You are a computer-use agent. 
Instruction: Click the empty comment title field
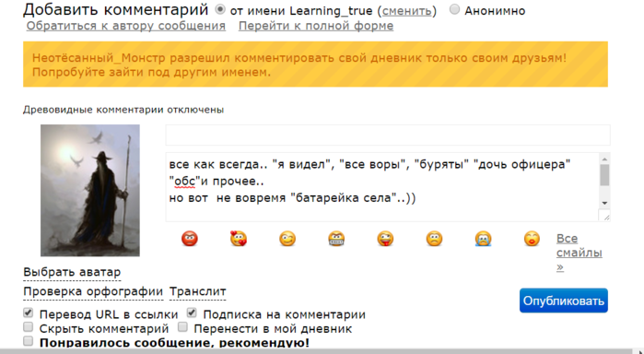coord(388,135)
